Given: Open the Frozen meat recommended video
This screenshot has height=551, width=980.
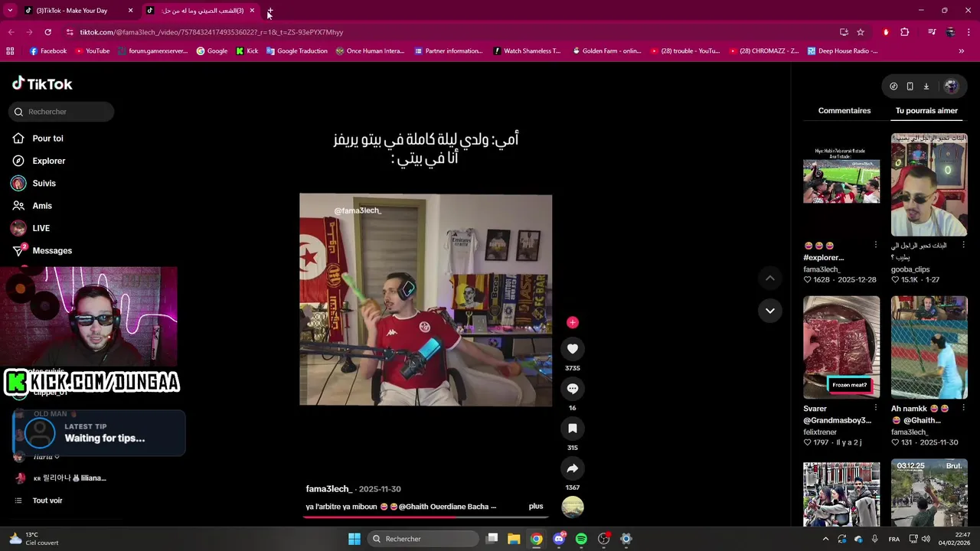Looking at the screenshot, I should pos(841,347).
